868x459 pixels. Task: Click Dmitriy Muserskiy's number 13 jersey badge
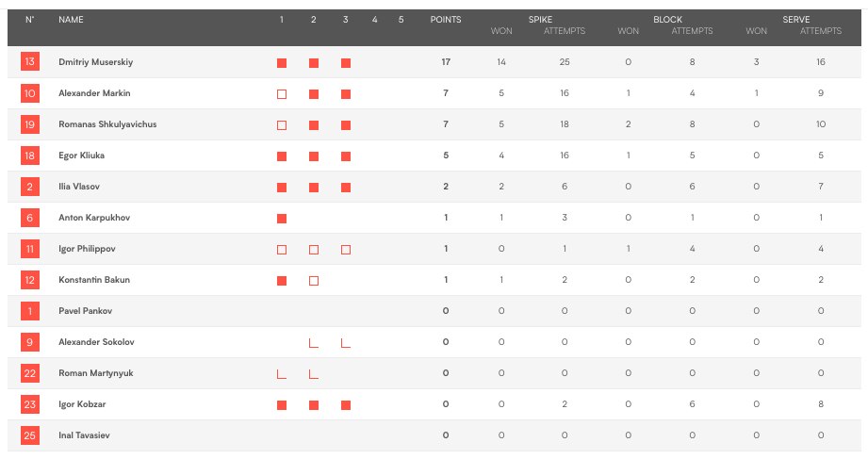coord(30,61)
